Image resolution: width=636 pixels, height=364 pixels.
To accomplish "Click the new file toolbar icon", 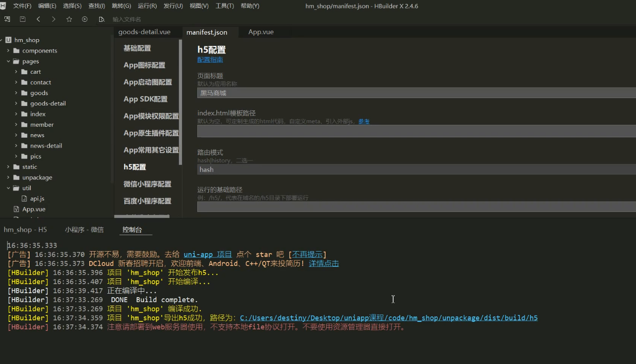I will click(7, 19).
